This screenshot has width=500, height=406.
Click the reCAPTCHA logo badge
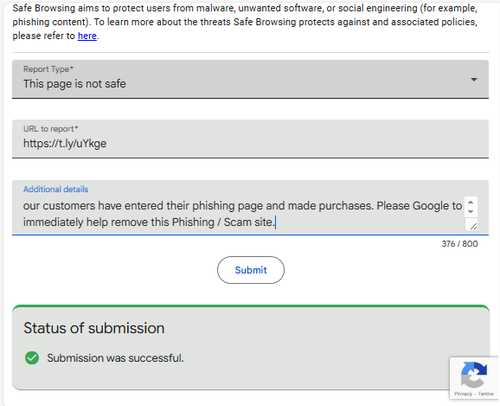point(474,374)
